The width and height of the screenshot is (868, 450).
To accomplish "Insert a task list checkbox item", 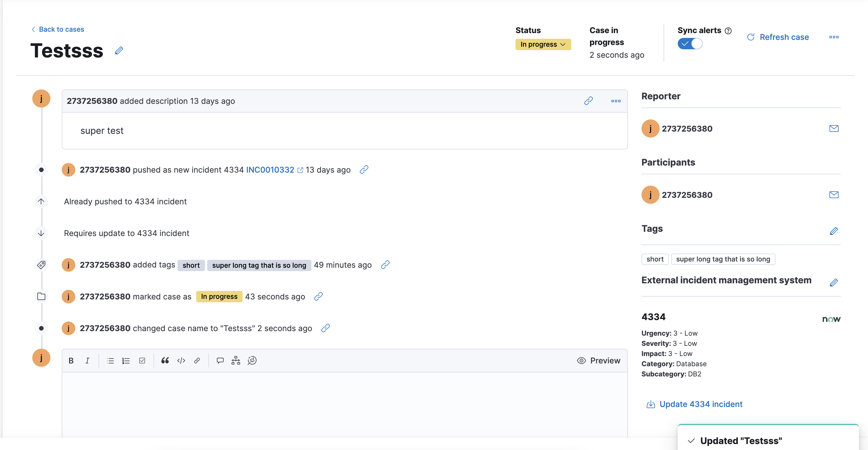I will coord(142,360).
